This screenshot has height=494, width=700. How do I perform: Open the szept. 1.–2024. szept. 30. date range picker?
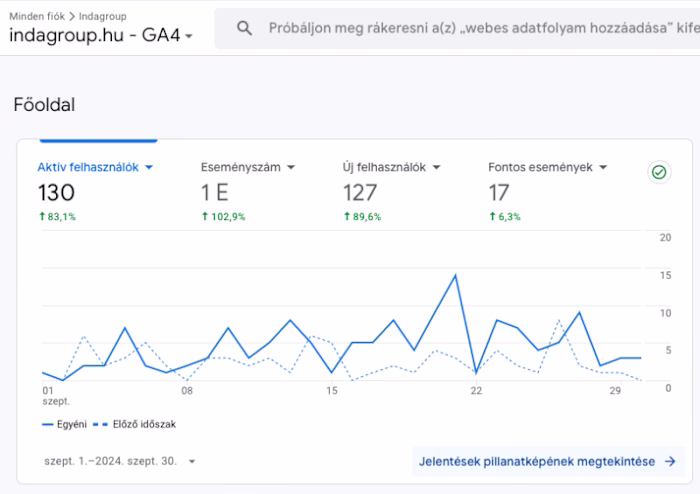pos(120,461)
